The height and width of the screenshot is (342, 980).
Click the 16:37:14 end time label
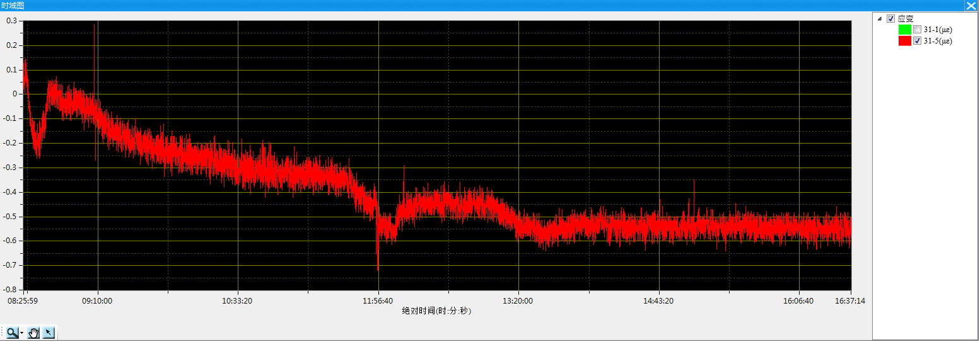click(849, 301)
